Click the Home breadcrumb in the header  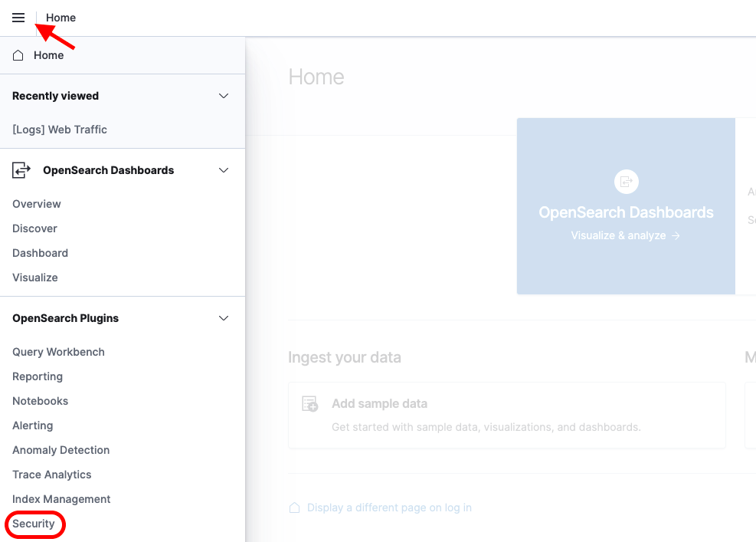pos(61,18)
